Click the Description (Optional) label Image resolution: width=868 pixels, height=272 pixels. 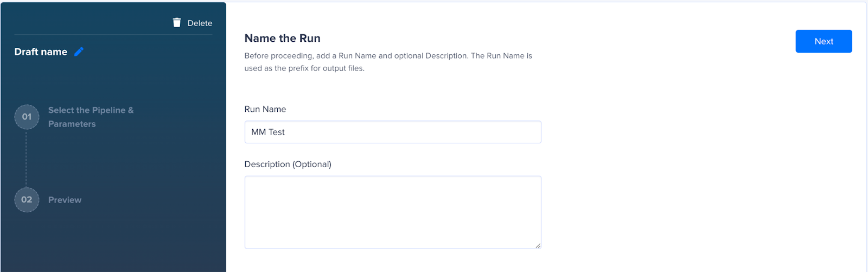[288, 164]
